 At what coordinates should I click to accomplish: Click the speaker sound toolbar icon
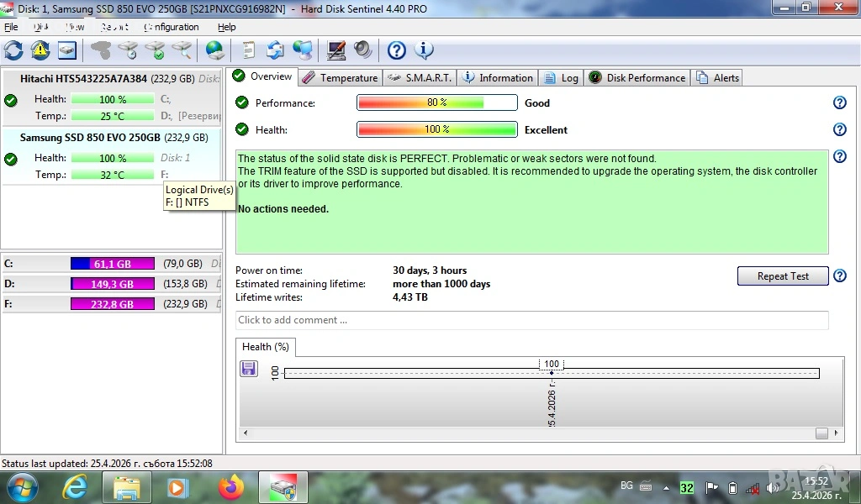pos(363,50)
